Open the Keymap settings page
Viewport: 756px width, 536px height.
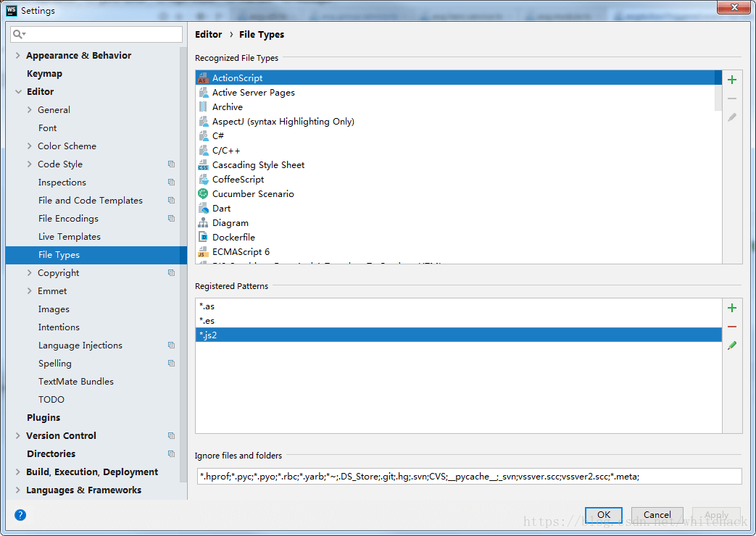click(x=44, y=74)
